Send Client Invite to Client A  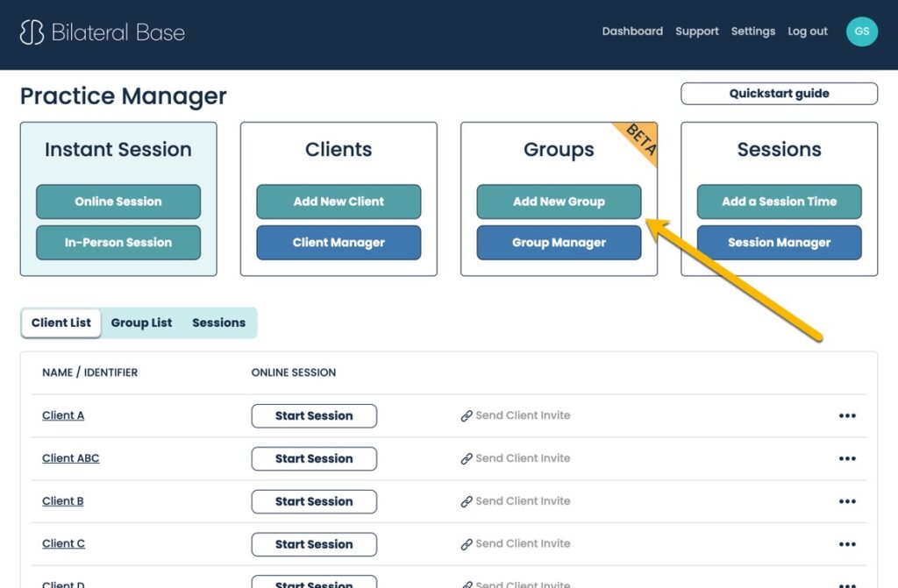pyautogui.click(x=523, y=415)
